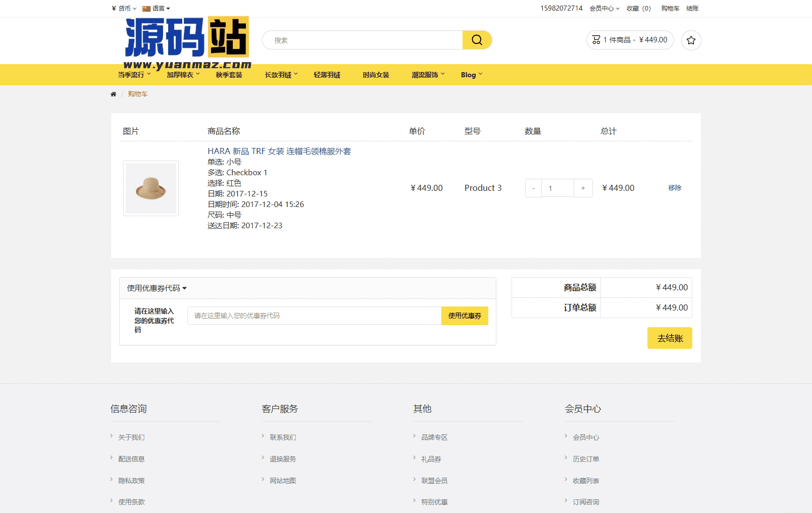812x513 pixels.
Task: Open 联盟会员 footer link
Action: coord(434,481)
